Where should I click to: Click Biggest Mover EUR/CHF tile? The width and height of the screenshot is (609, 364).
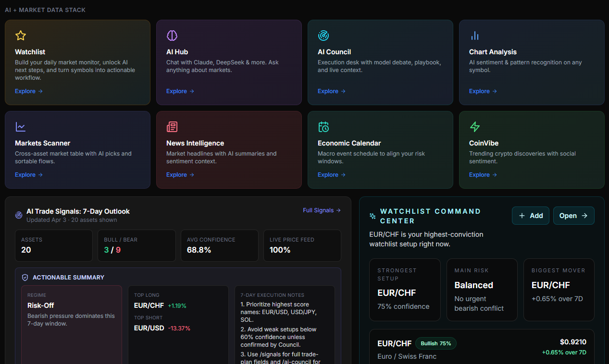point(559,290)
